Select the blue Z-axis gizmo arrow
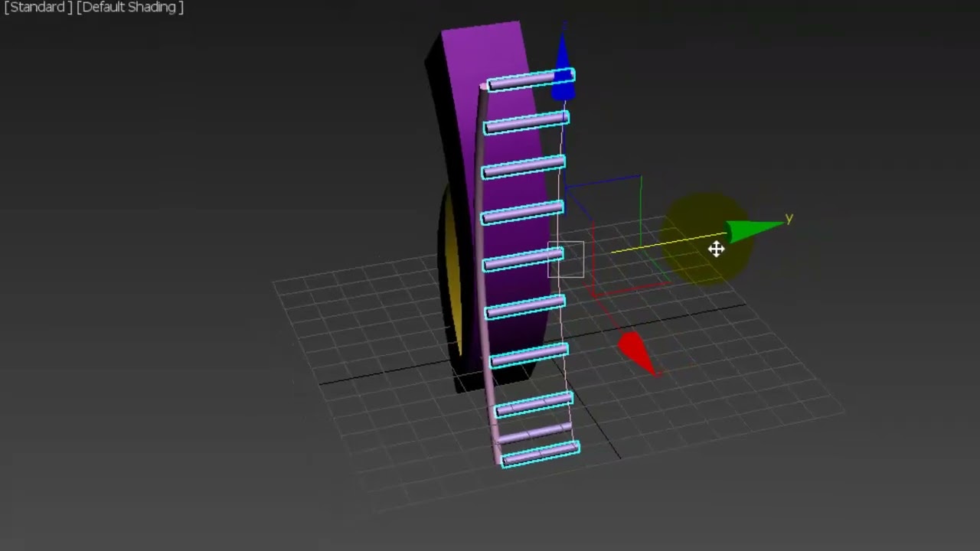This screenshot has width=980, height=551. click(x=563, y=69)
